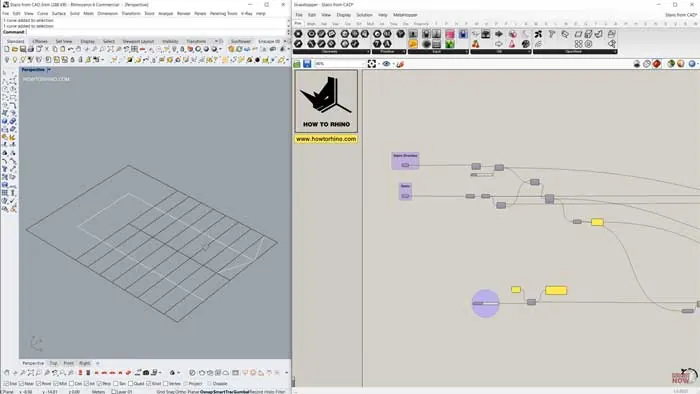
Task: Toggle the Point osnap checkbox
Action: tap(38, 384)
